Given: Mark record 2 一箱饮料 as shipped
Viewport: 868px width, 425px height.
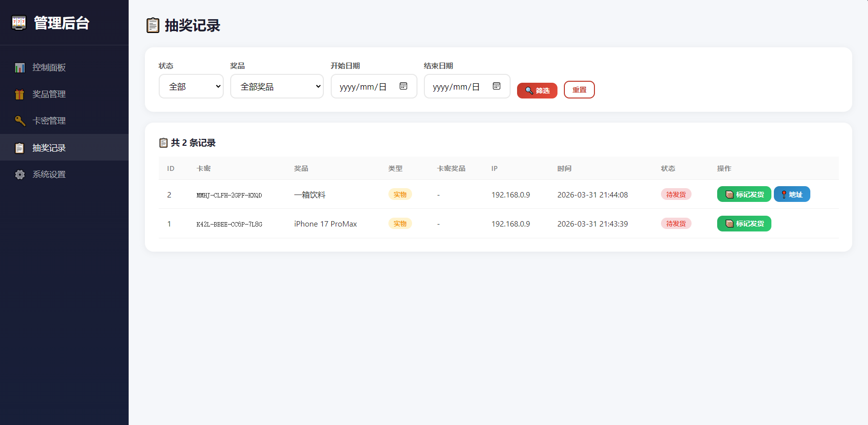Looking at the screenshot, I should pyautogui.click(x=744, y=195).
